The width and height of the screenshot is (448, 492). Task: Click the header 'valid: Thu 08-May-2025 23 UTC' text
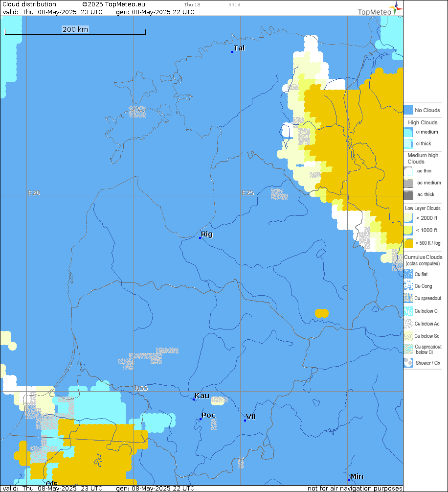52,12
